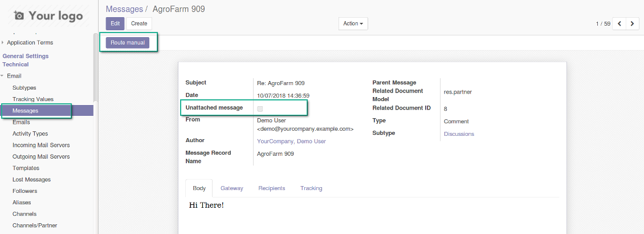
Task: Click the Route manual button
Action: coord(128,43)
